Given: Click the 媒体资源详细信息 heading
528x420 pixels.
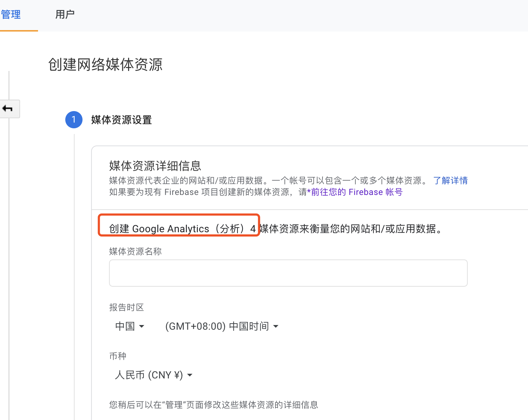Looking at the screenshot, I should (x=155, y=166).
